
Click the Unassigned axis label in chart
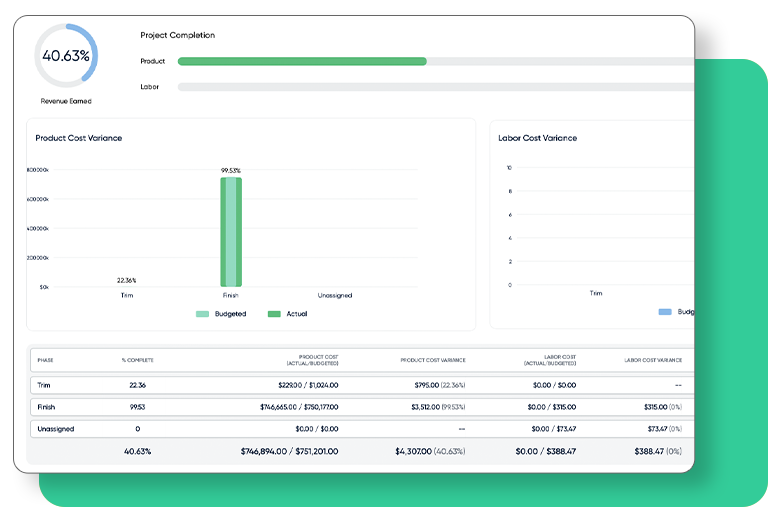coord(335,296)
